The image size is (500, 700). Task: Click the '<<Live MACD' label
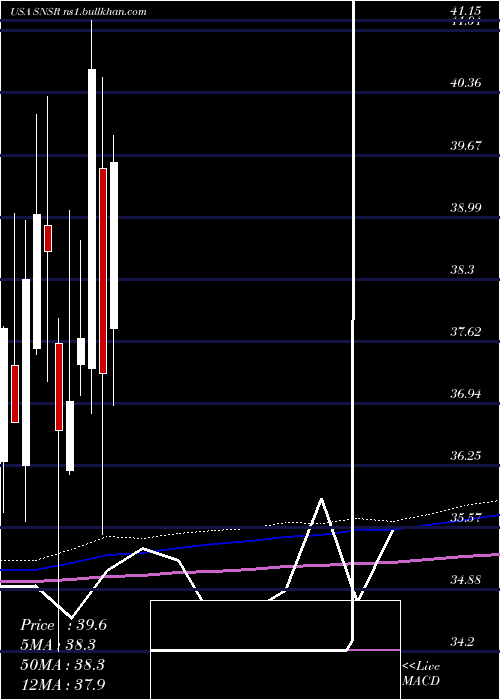click(x=421, y=673)
